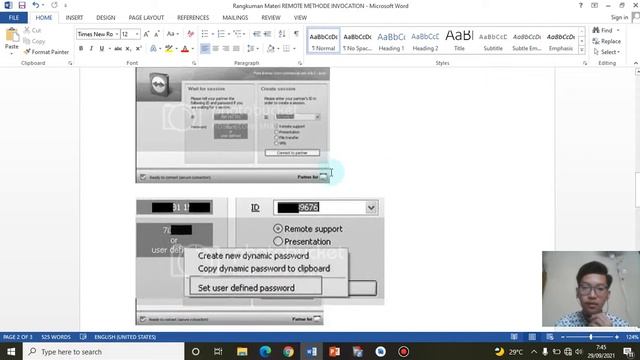This screenshot has height=360, width=640.
Task: Undo the last action
Action: [36, 5]
